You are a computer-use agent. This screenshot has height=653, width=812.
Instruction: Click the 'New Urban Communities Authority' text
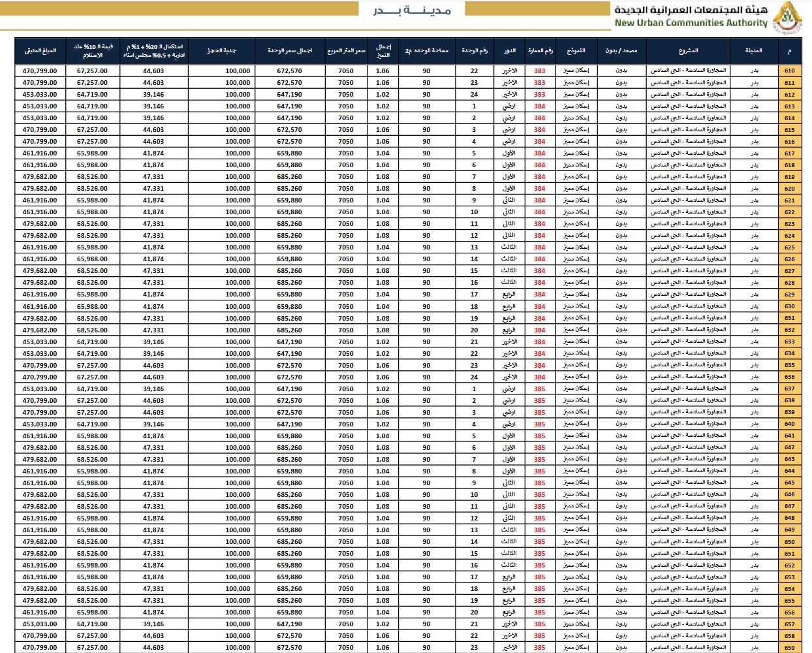[x=691, y=23]
